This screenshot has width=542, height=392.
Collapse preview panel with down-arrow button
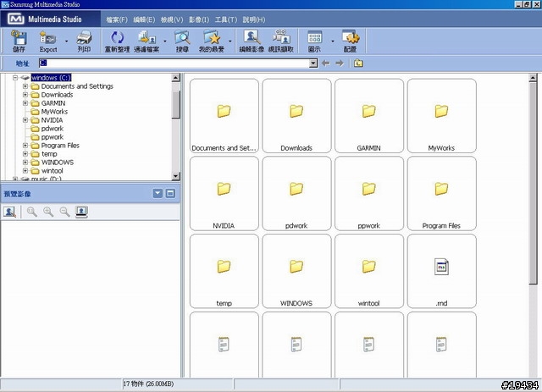click(x=158, y=193)
